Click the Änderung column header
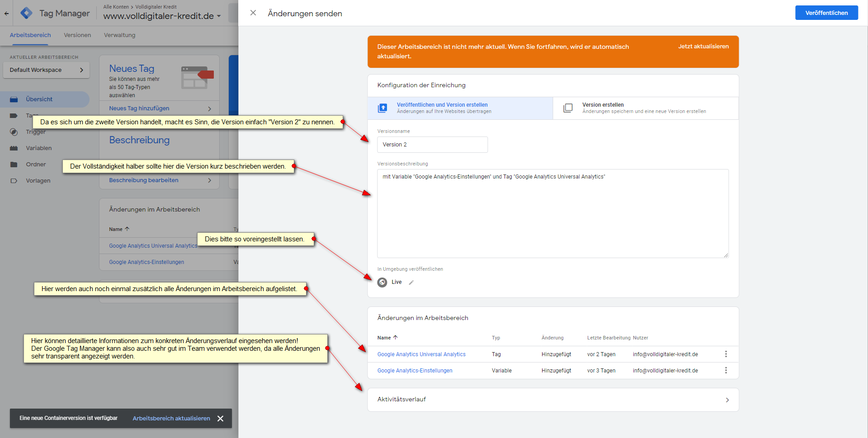 [x=552, y=338]
